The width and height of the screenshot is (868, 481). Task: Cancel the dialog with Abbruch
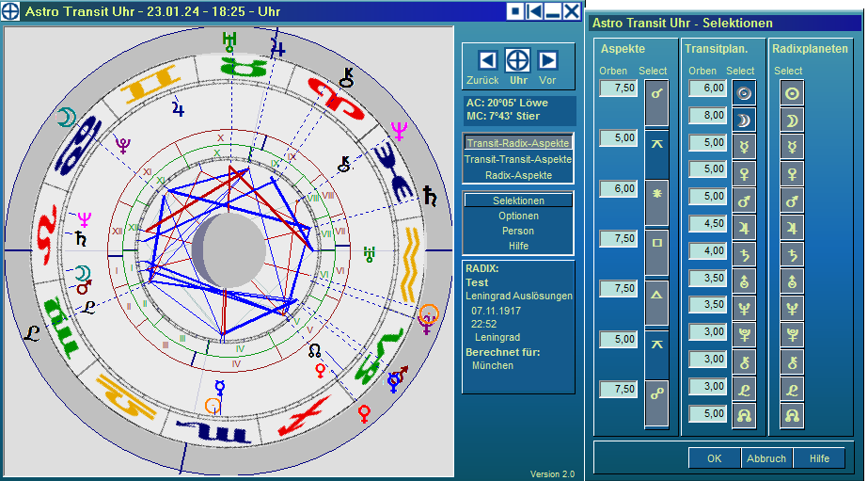[x=766, y=458]
